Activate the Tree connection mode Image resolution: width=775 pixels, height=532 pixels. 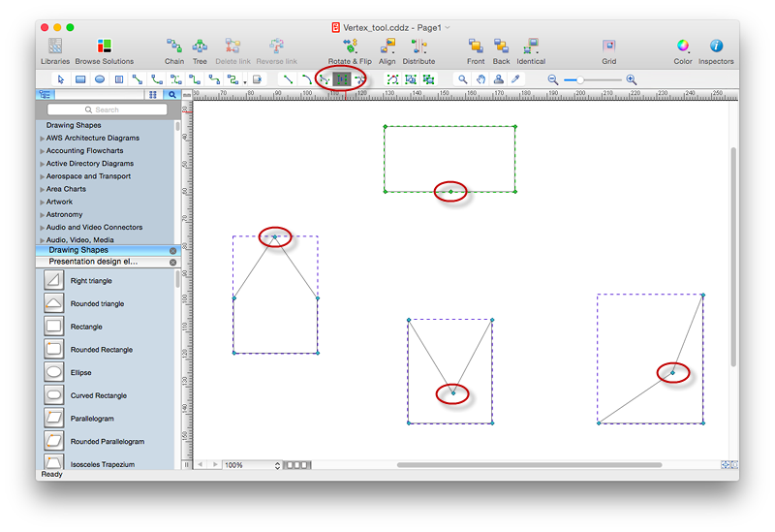click(x=200, y=51)
